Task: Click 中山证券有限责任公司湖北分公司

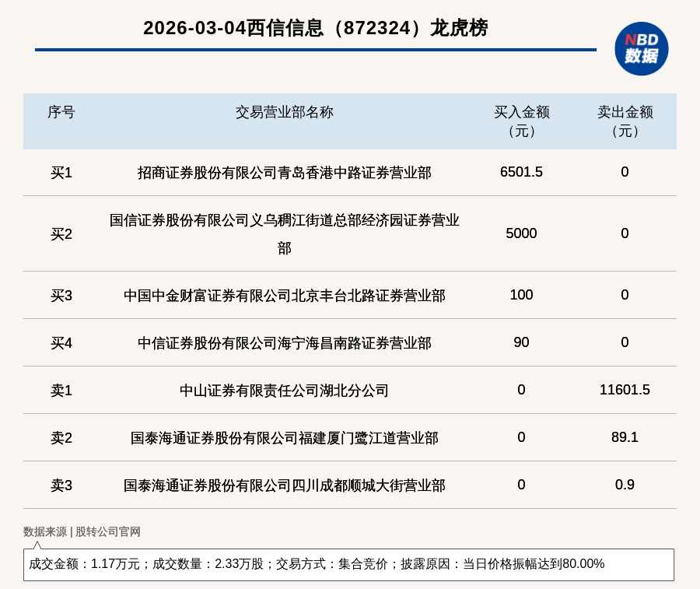Action: point(284,391)
